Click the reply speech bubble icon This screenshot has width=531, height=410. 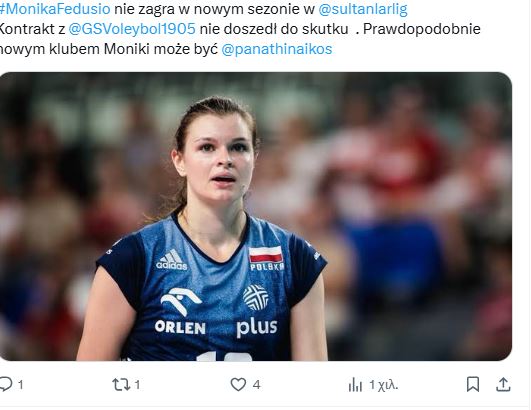6,384
